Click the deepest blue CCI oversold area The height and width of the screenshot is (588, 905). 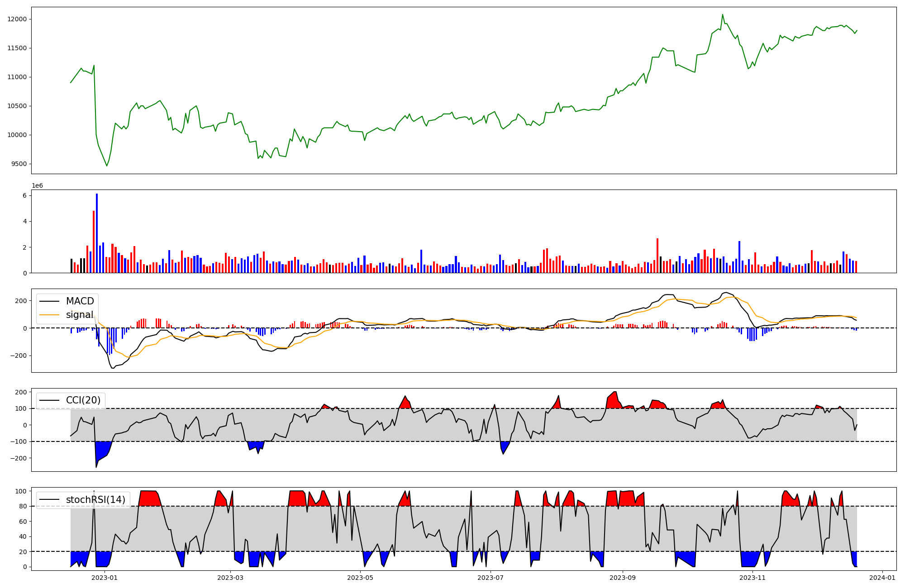pos(102,450)
